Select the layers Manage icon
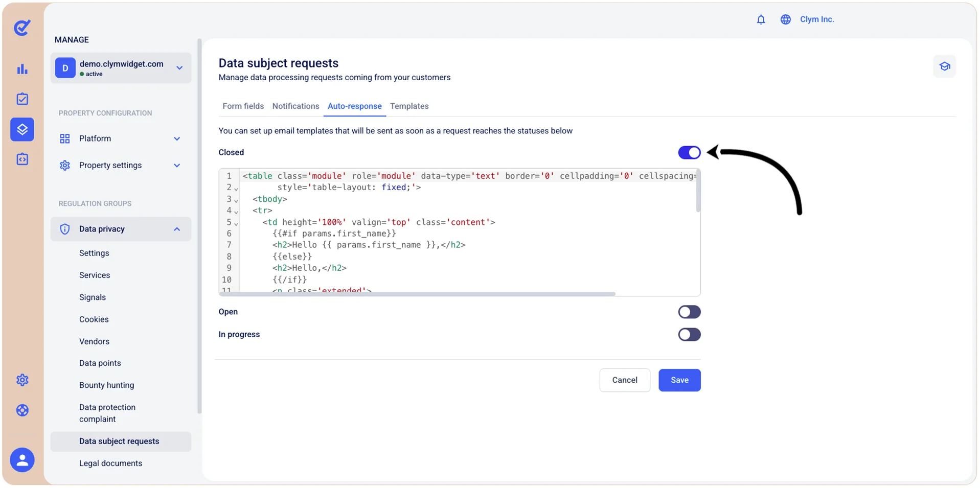The width and height of the screenshot is (980, 488). coord(22,129)
